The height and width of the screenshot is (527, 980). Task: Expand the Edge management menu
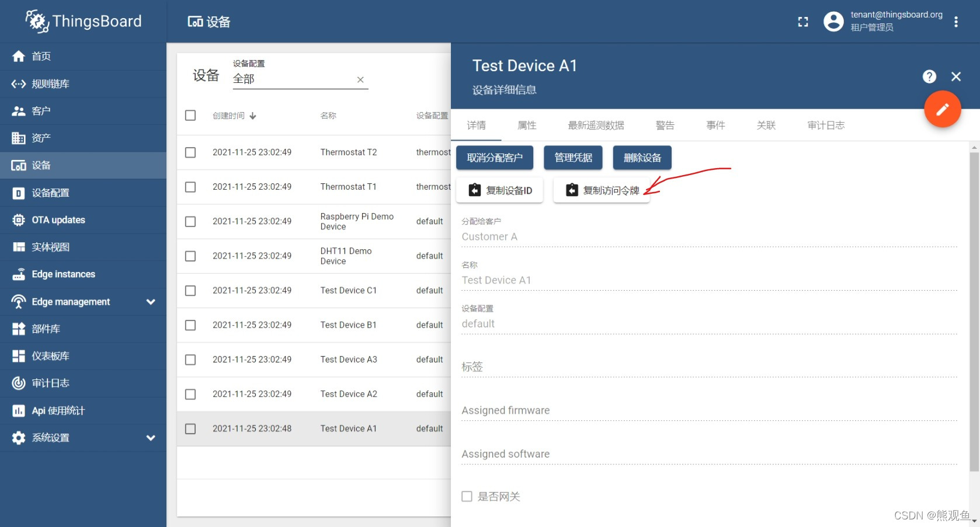pyautogui.click(x=151, y=302)
